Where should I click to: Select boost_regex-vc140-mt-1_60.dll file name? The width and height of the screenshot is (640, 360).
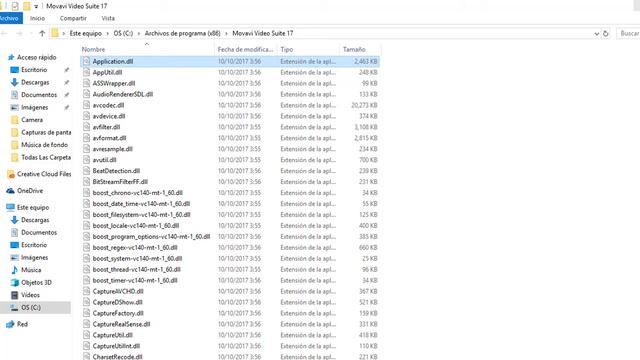click(135, 248)
